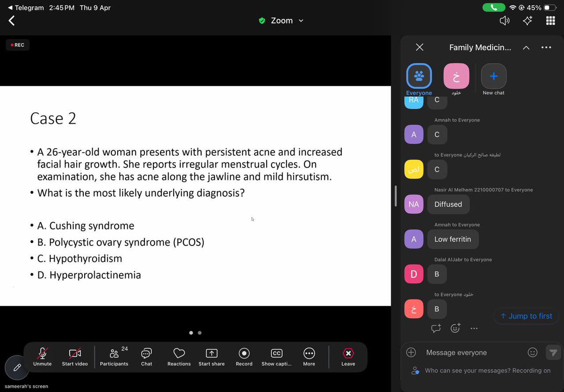Select Dalal AlJabr's B message
Viewport: 564px width, 392px height.
[x=437, y=274]
